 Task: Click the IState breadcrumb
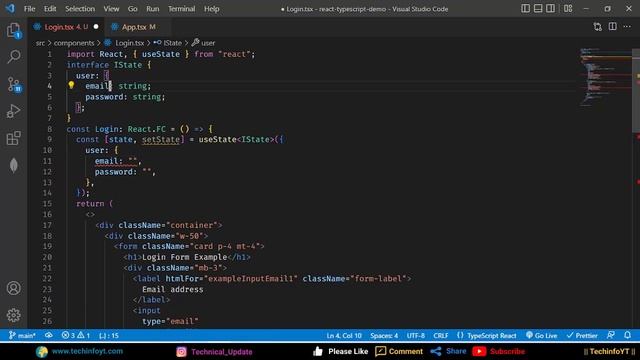click(x=173, y=43)
